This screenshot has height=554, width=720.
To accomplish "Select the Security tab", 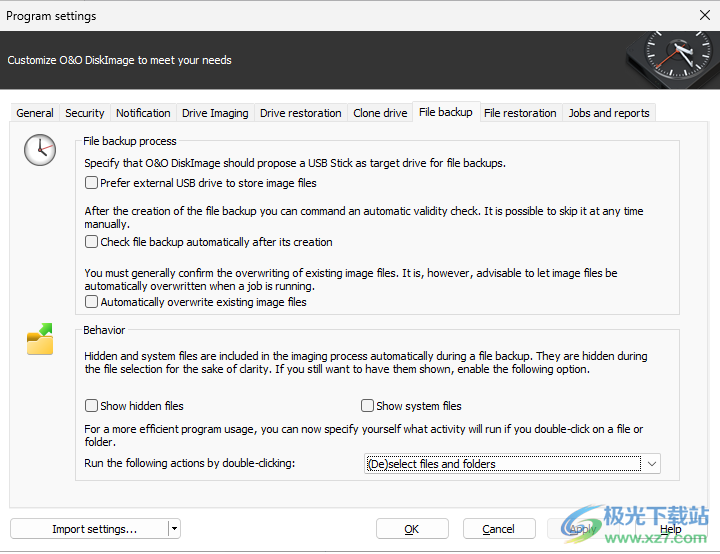I will coord(85,113).
